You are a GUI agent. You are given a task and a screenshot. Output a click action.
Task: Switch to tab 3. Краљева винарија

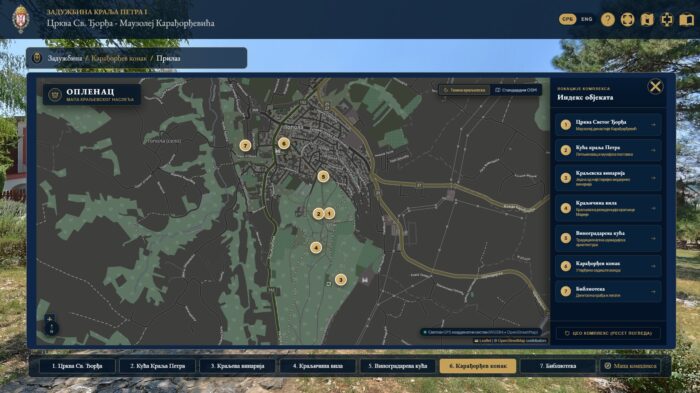[x=238, y=366]
